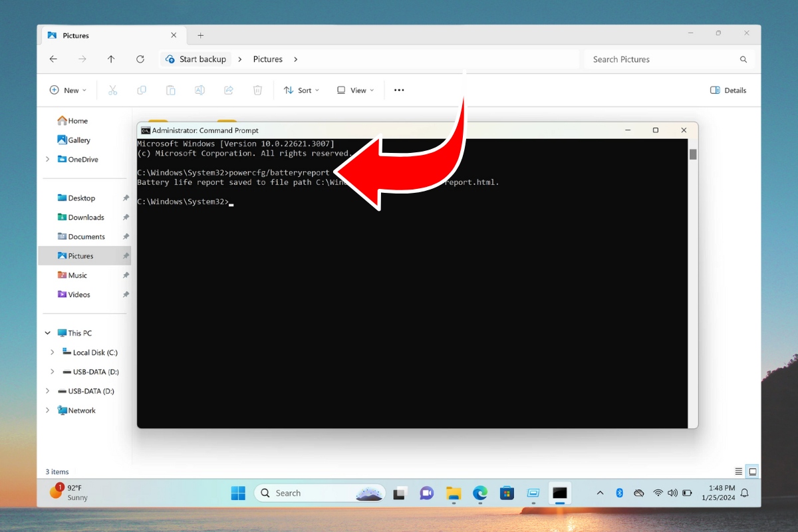
Task: Go up one folder level
Action: coord(111,59)
